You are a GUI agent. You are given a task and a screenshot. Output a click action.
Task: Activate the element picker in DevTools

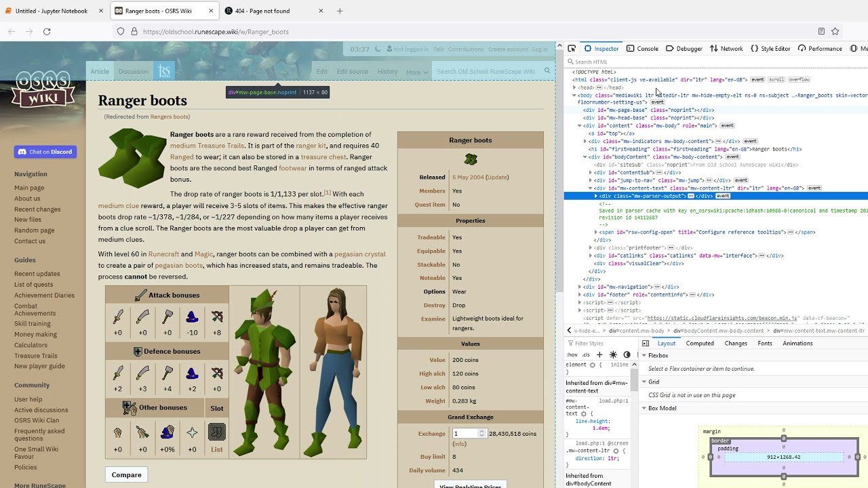(572, 49)
